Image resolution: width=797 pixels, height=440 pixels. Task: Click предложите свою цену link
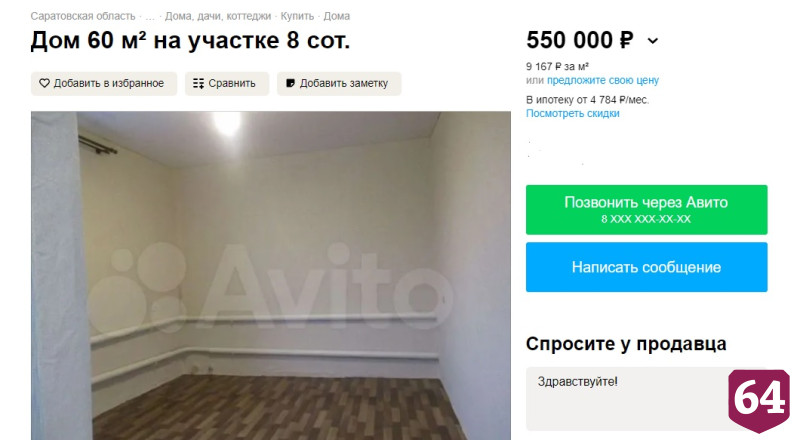pyautogui.click(x=603, y=80)
